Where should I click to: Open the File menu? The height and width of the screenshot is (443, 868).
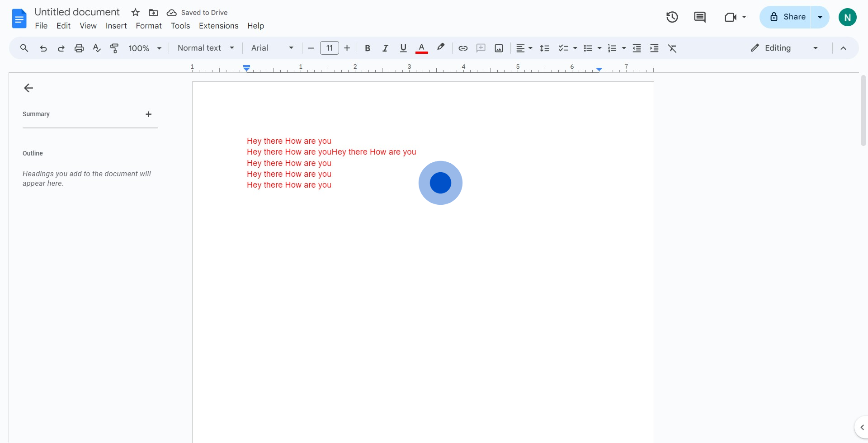41,26
